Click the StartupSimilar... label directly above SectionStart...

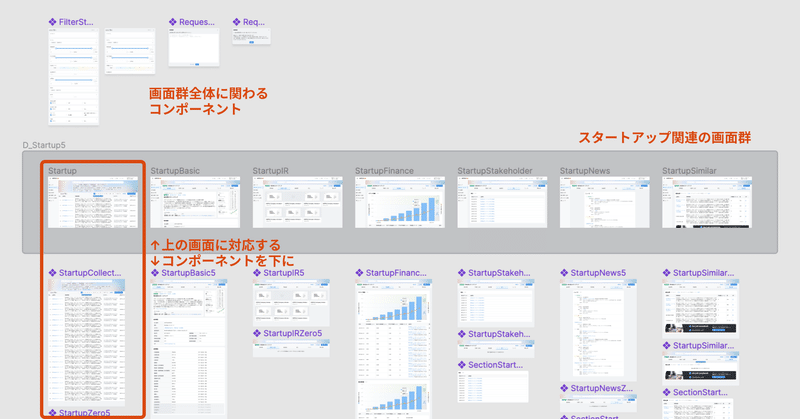tap(703, 346)
